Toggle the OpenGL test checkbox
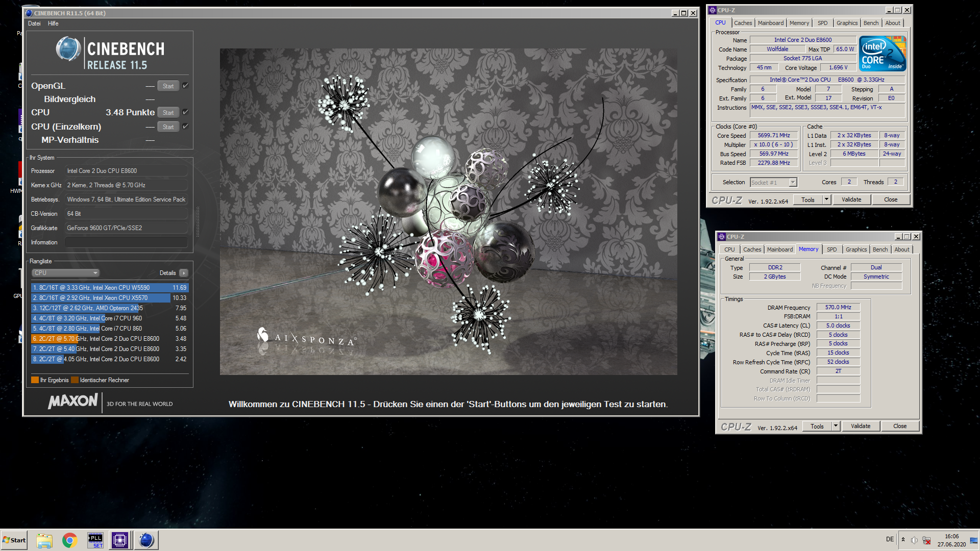 185,86
